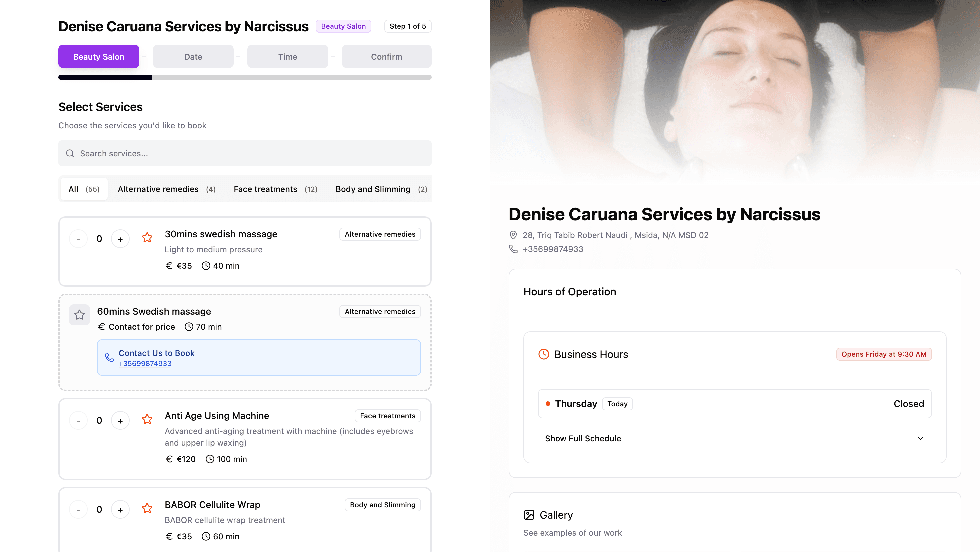Click euro icon for 30mins massage price
Screen dimensions: 980x552
pos(169,266)
